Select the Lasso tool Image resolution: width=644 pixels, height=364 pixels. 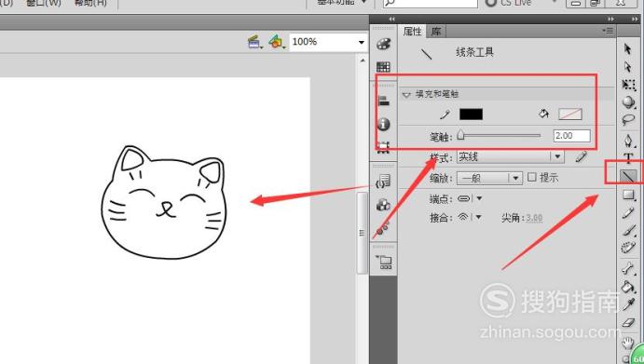[628, 119]
